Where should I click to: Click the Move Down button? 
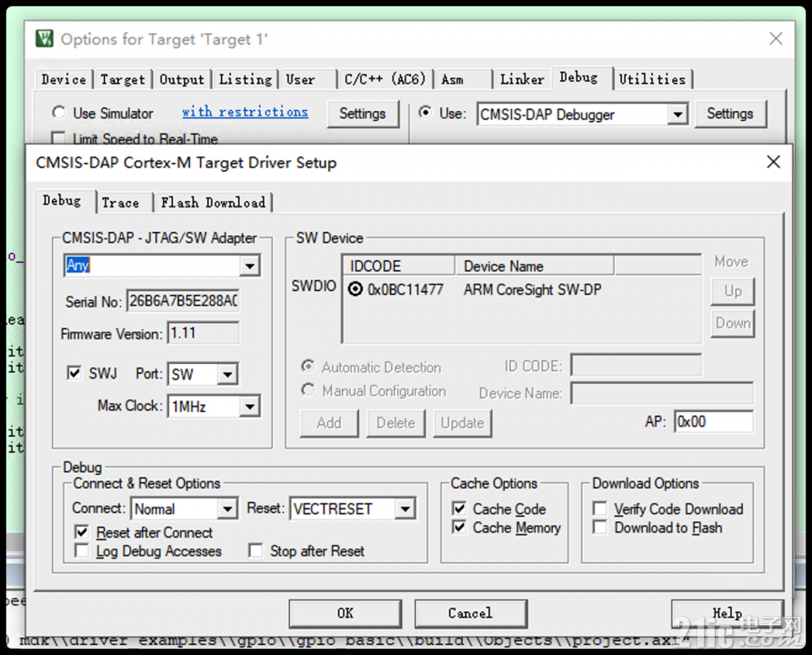[x=732, y=323]
